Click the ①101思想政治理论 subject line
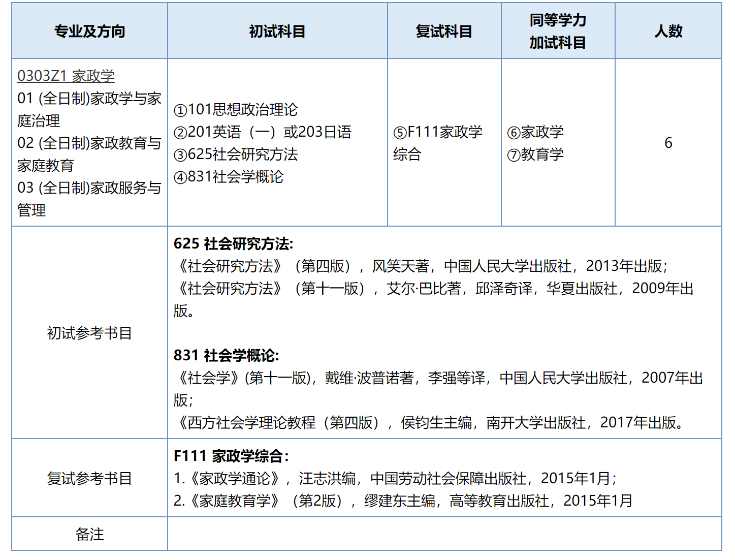735x560 pixels. pyautogui.click(x=236, y=109)
